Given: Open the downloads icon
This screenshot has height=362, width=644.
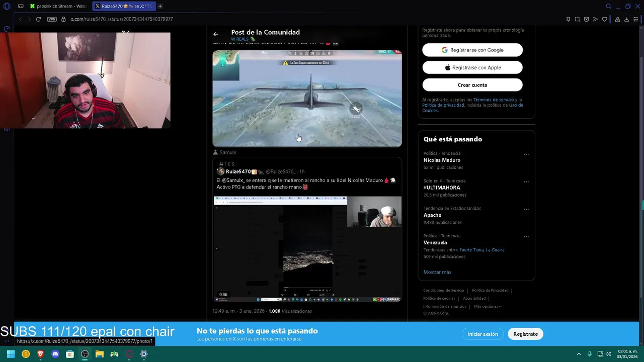Looking at the screenshot, I should 626,19.
